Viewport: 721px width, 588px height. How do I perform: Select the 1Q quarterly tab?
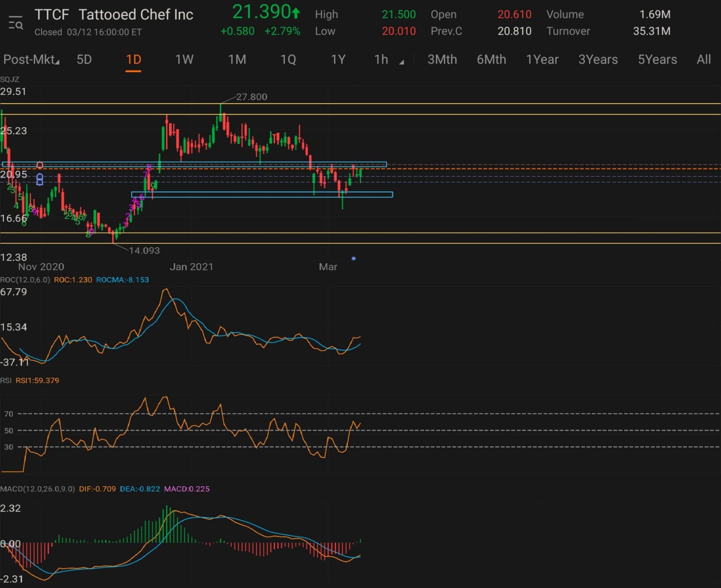[x=288, y=59]
